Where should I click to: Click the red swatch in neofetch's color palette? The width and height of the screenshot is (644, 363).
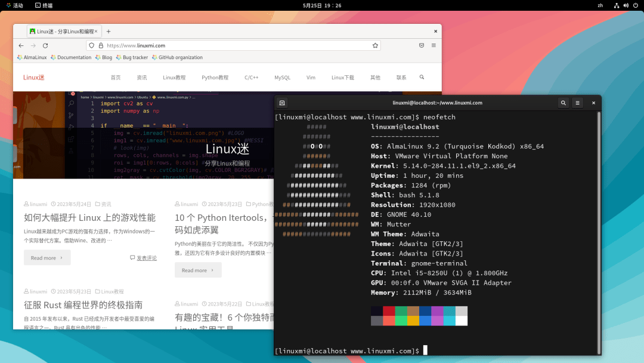pos(390,312)
